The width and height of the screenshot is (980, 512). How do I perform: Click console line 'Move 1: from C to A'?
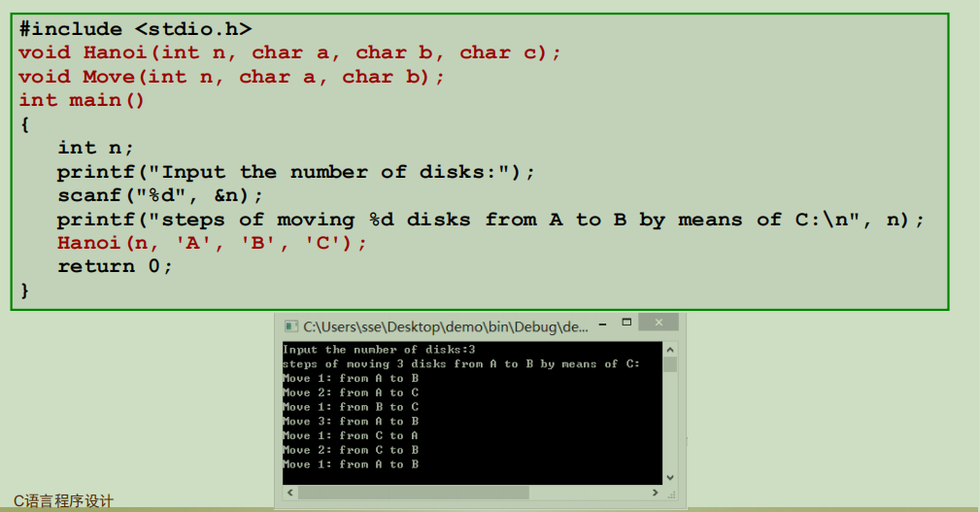(351, 435)
